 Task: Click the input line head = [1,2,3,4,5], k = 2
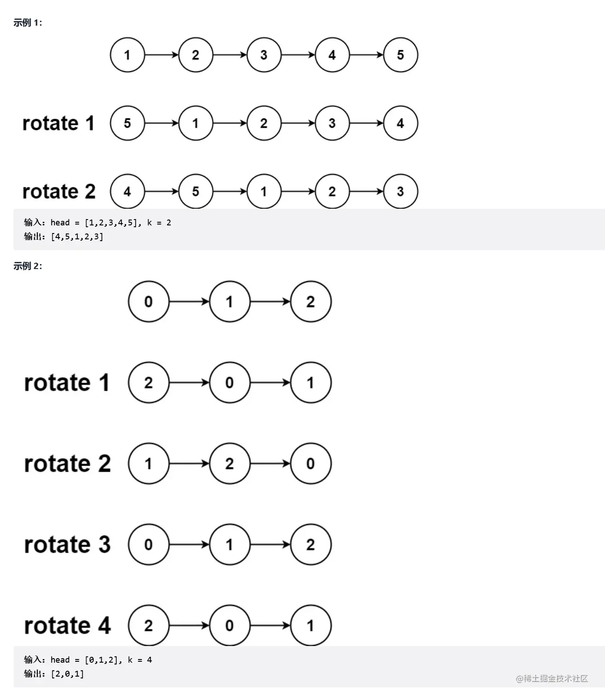[98, 222]
